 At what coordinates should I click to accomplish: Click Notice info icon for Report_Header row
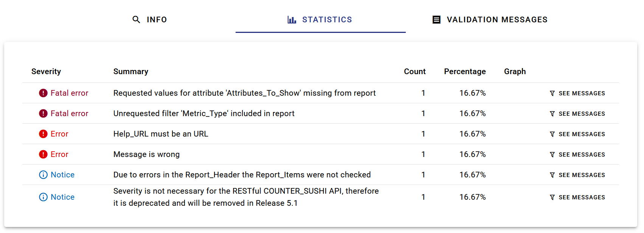(x=43, y=175)
